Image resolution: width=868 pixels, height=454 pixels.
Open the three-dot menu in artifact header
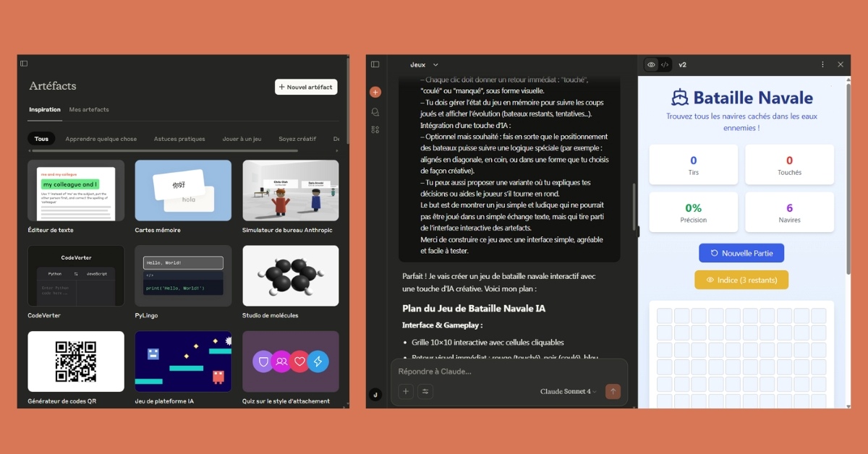pos(822,64)
